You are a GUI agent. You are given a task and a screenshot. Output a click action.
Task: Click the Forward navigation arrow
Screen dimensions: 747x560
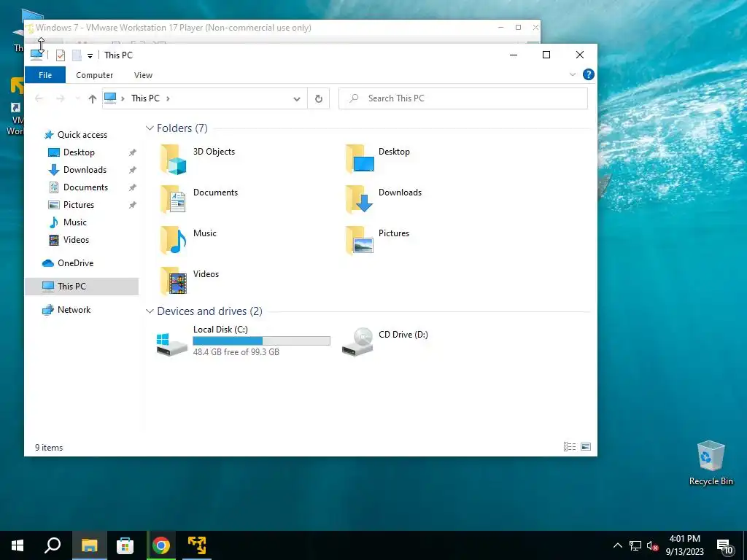tap(60, 98)
